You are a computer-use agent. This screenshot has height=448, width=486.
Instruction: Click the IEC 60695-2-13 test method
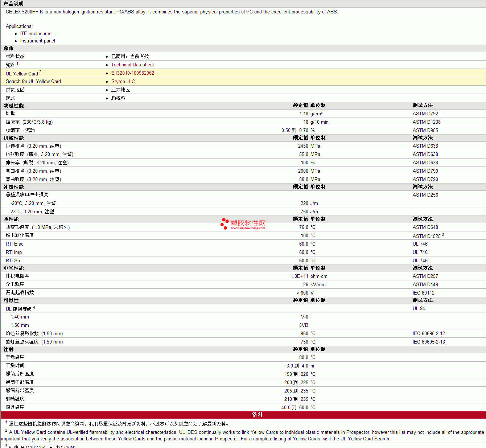click(x=429, y=342)
